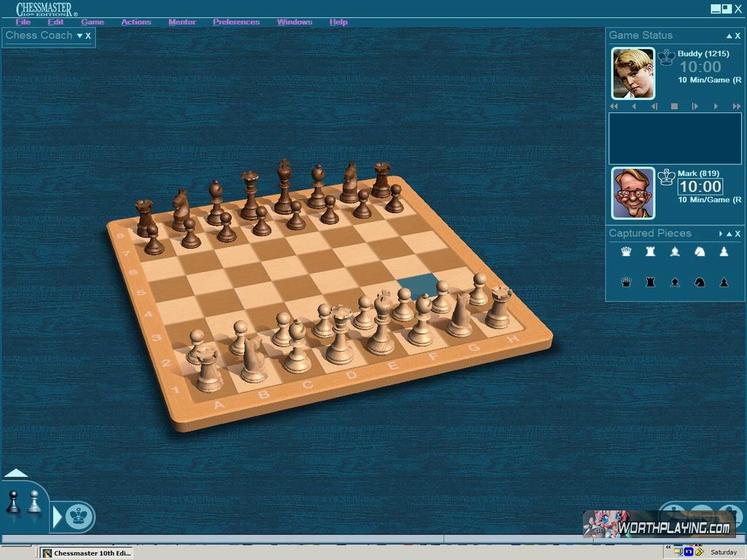The height and width of the screenshot is (560, 747).
Task: Click the white queen in Captured Pieces
Action: [626, 252]
